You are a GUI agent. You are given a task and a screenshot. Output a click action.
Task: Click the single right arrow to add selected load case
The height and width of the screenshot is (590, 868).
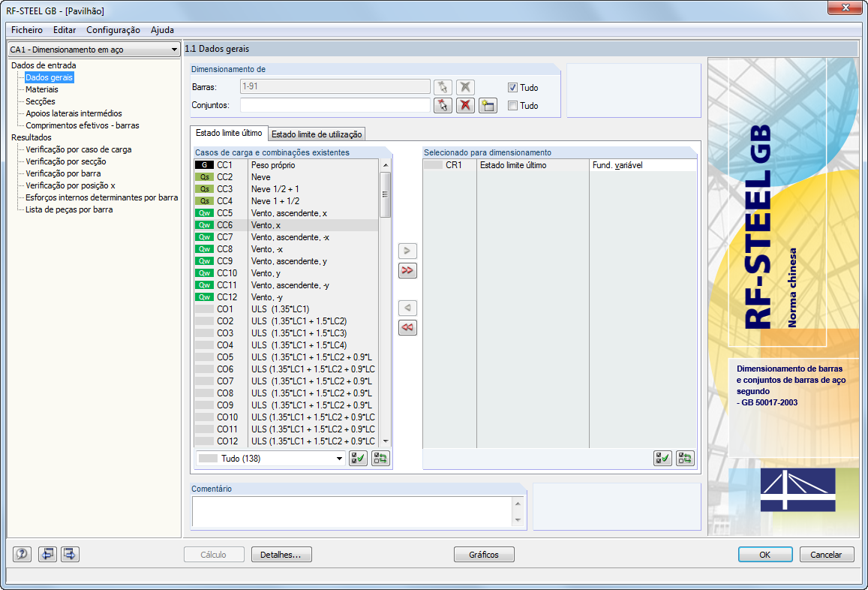click(407, 251)
